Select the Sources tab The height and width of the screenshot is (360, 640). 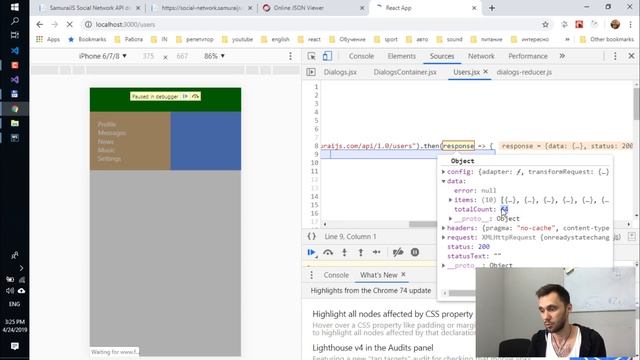[x=442, y=56]
